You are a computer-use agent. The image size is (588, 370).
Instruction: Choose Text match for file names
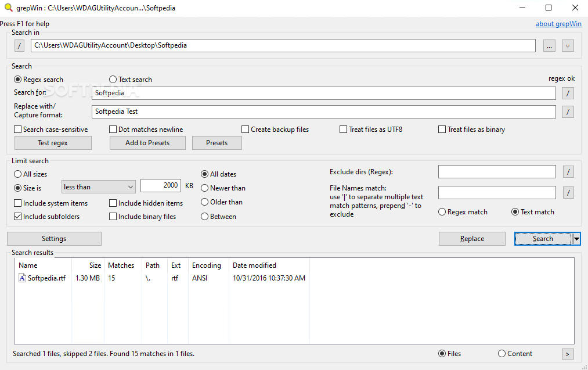pyautogui.click(x=515, y=212)
